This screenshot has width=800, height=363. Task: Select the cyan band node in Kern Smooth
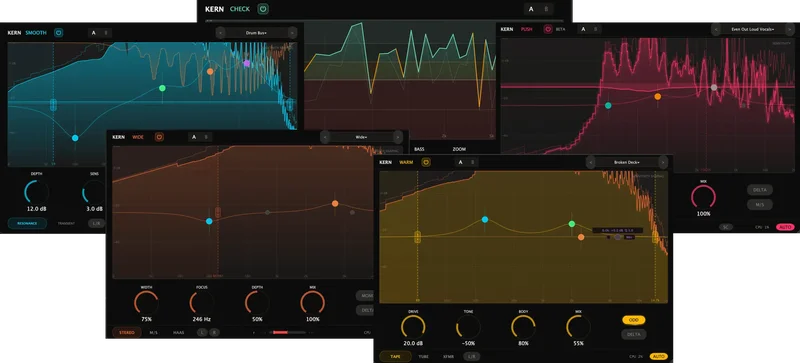(x=75, y=138)
